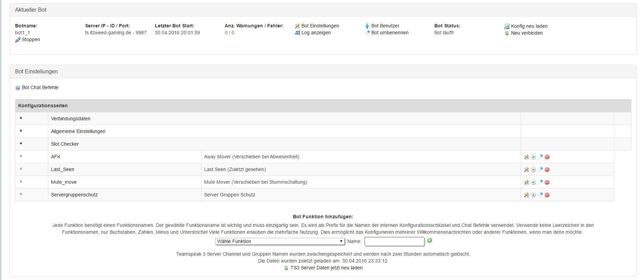Reload config with Konfig neu laden

tap(529, 26)
